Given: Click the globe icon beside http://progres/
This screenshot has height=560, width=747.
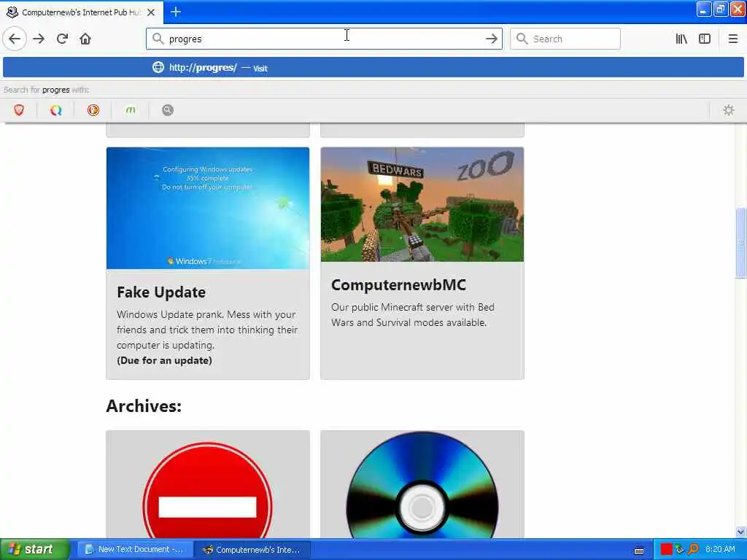Looking at the screenshot, I should 158,67.
